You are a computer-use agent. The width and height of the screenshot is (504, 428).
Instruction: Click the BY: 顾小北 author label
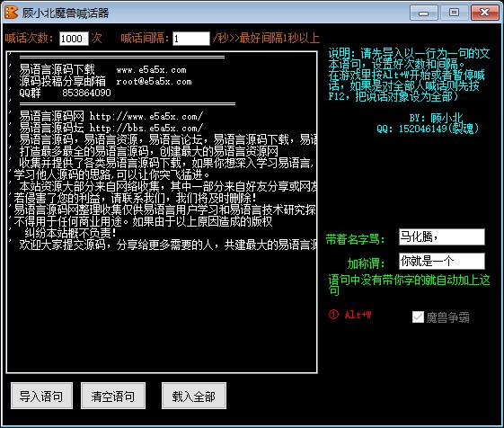click(x=436, y=118)
